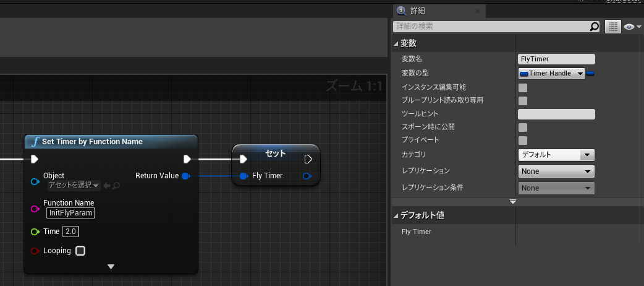Image resolution: width=644 pixels, height=286 pixels.
Task: Close the 詳細 details tab
Action: coord(478,12)
